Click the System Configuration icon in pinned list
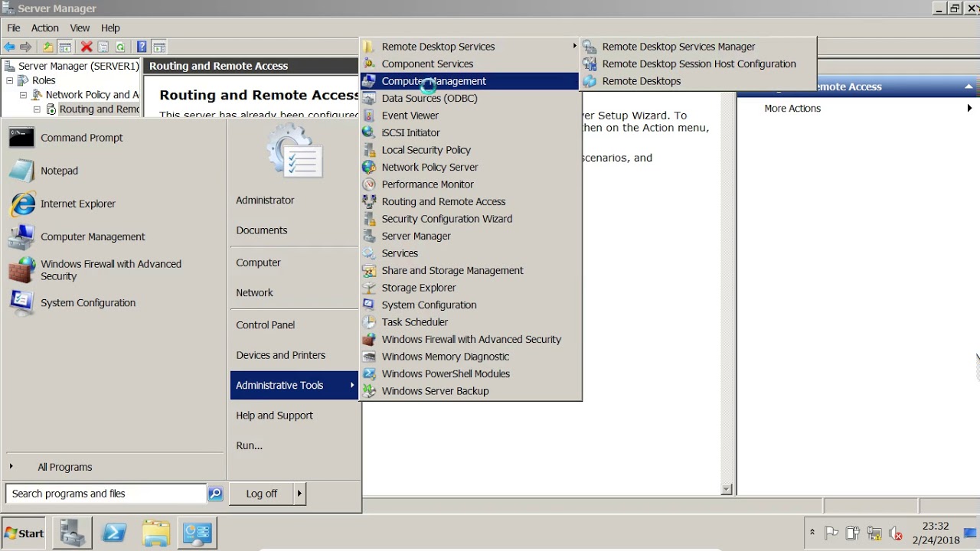The width and height of the screenshot is (980, 551). pyautogui.click(x=21, y=302)
